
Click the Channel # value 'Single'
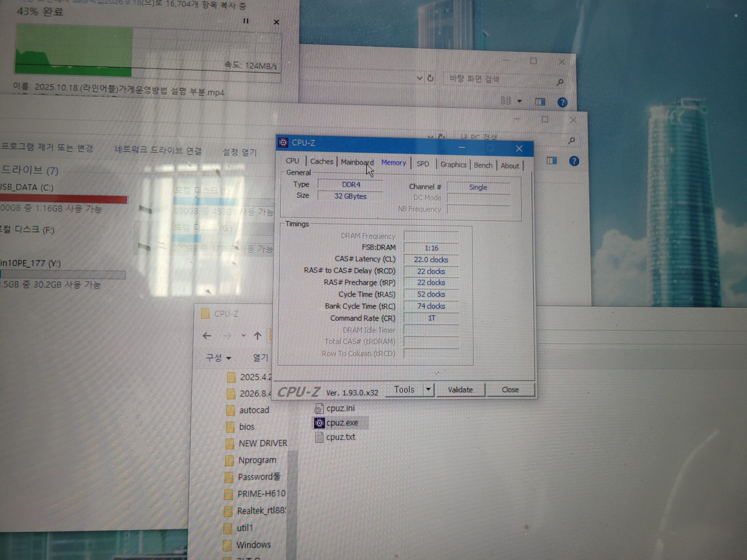point(478,188)
